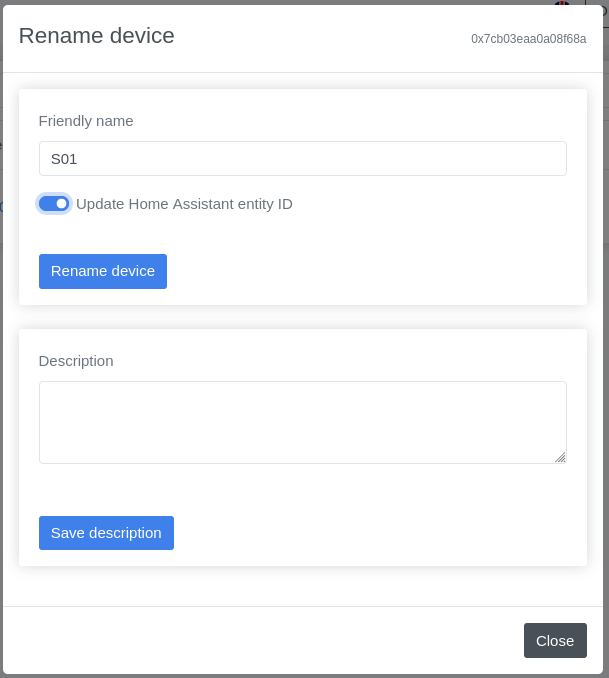This screenshot has height=678, width=609.
Task: Click the Update Home Assistant entity ID label
Action: click(x=184, y=204)
